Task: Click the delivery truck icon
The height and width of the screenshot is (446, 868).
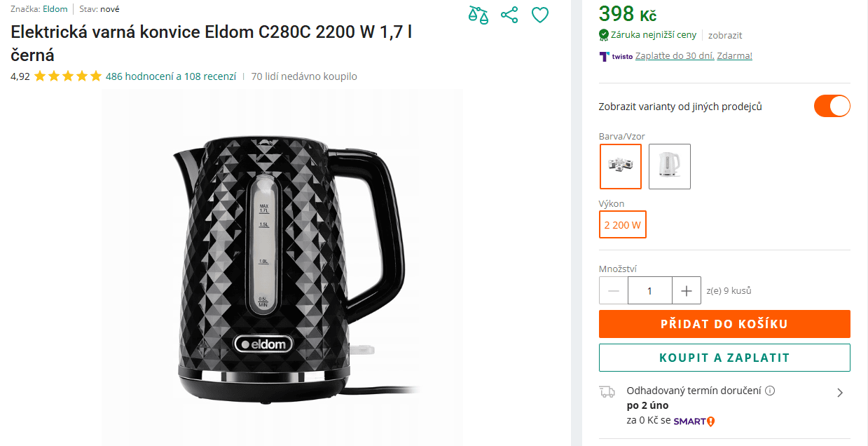Action: coord(608,391)
